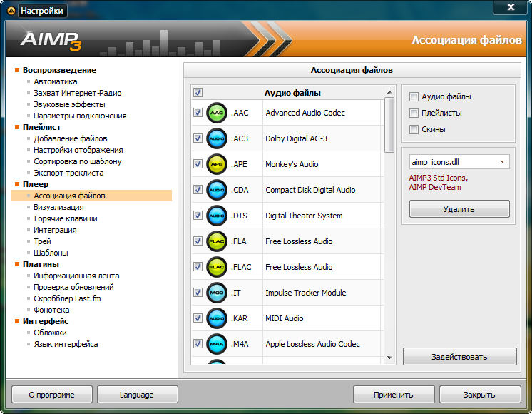Click the Применить button
This screenshot has height=414, width=532.
tap(393, 395)
